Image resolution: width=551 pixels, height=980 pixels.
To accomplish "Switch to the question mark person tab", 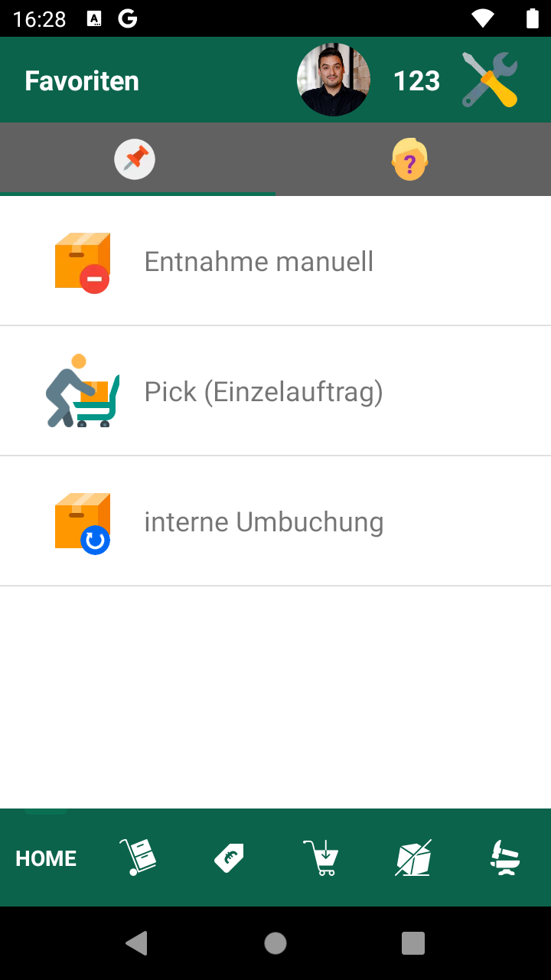I will point(410,160).
